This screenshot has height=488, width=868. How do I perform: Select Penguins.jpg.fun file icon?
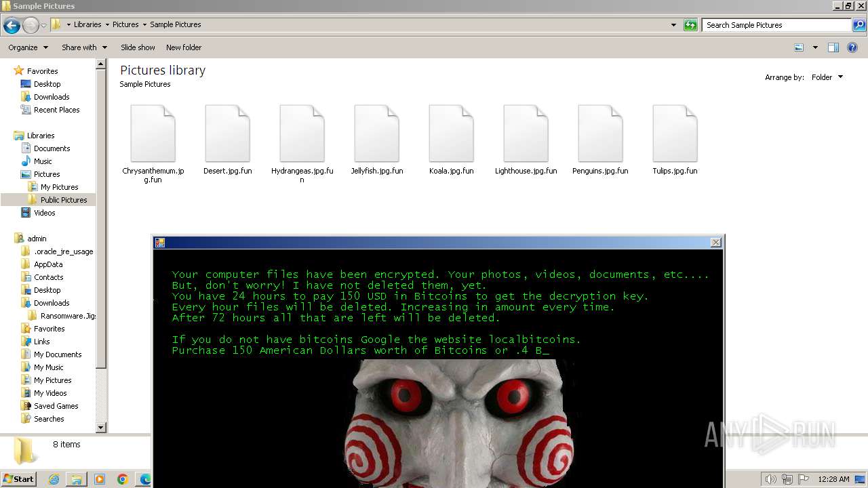pos(601,134)
